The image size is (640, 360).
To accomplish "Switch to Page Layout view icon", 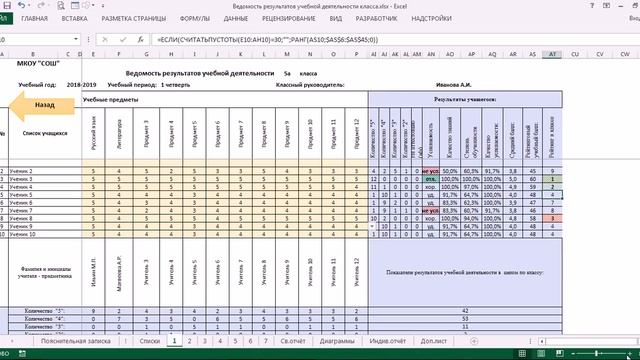I will click(540, 353).
